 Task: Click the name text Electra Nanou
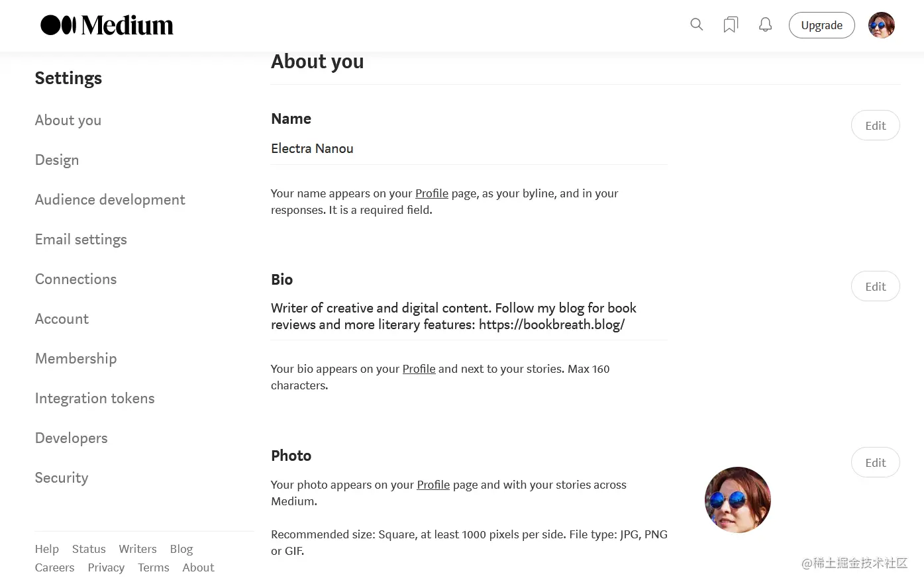(x=312, y=148)
